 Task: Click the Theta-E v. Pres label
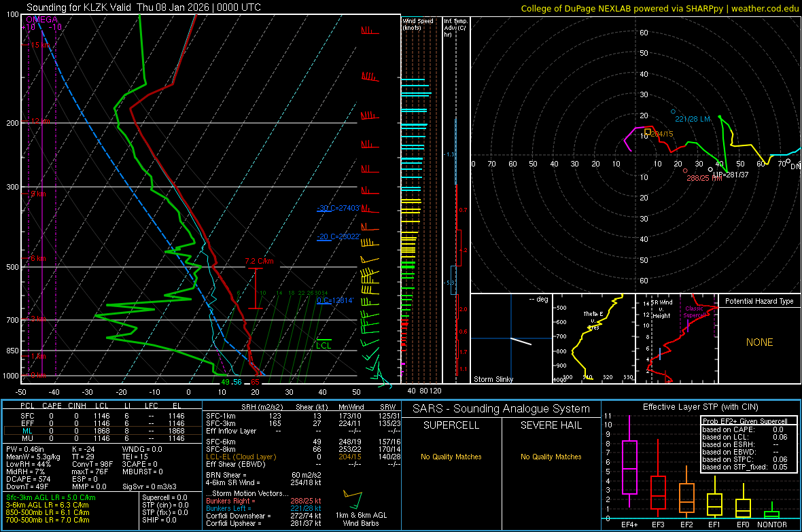point(593,320)
